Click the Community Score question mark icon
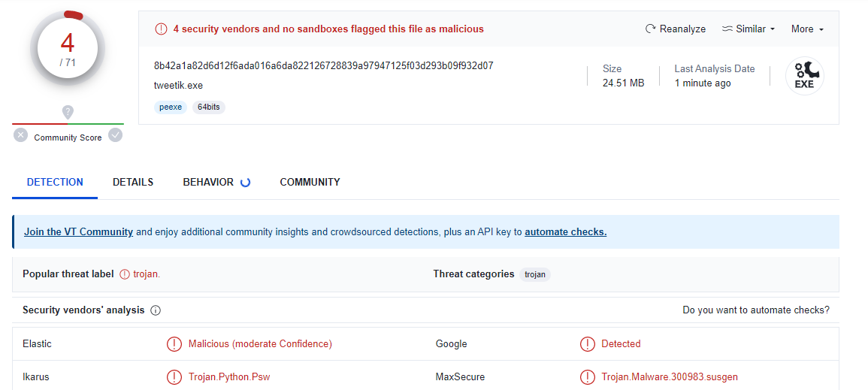The height and width of the screenshot is (390, 868). click(x=68, y=112)
